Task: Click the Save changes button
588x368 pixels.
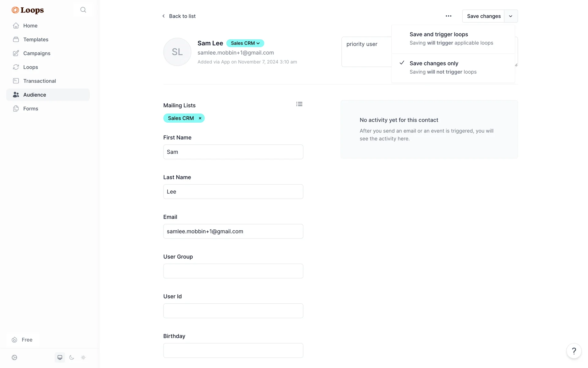Action: point(483,16)
